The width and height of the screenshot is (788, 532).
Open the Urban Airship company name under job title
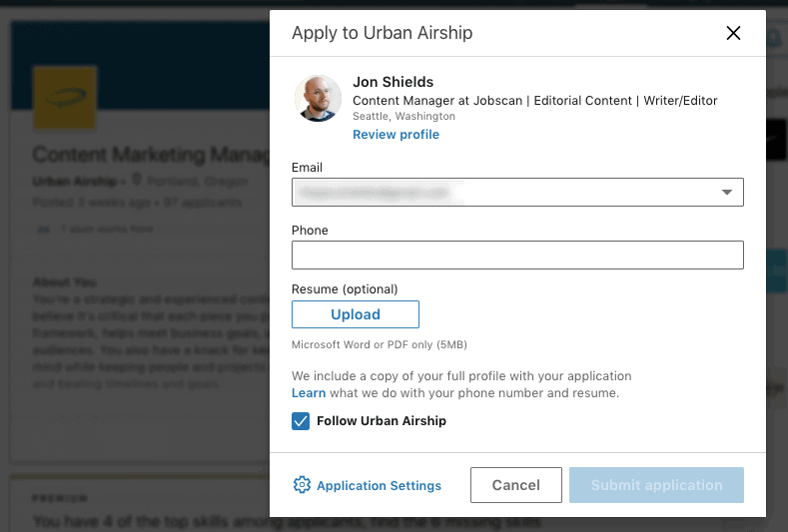(x=72, y=182)
